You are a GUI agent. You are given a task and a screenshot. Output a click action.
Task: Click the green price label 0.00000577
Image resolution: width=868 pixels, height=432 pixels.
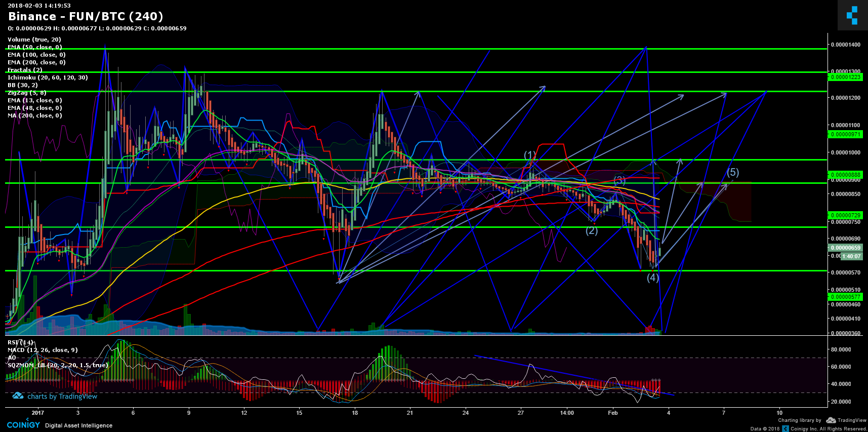[845, 297]
